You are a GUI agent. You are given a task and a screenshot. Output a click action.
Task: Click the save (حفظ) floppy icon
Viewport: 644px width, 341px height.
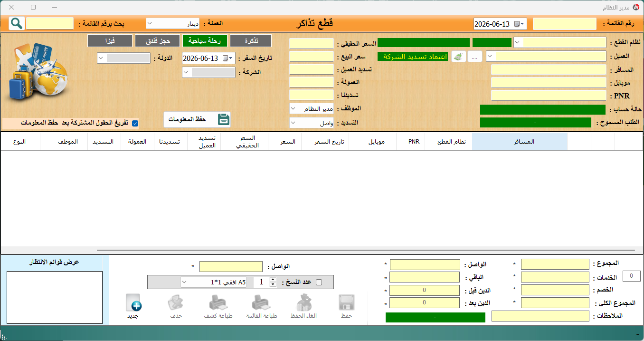click(x=347, y=306)
